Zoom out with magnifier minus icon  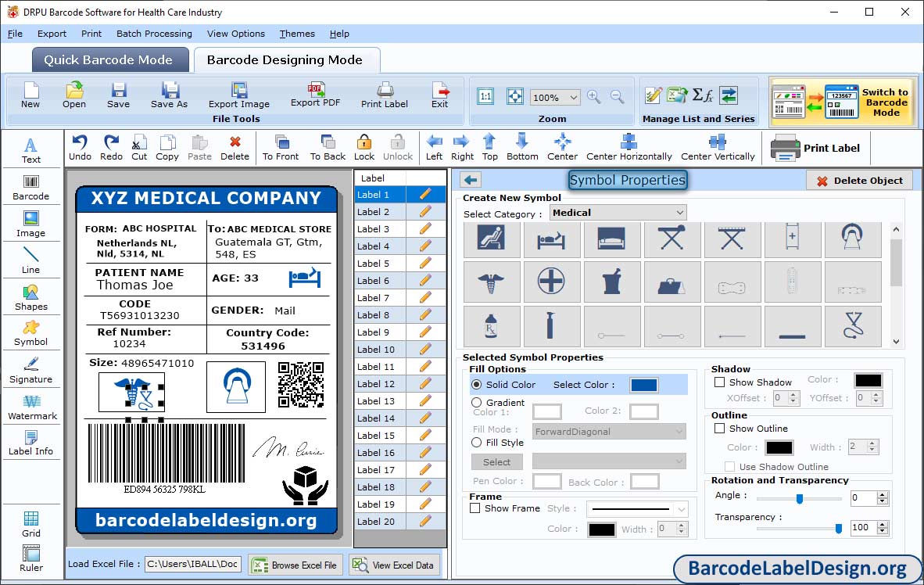pos(617,97)
